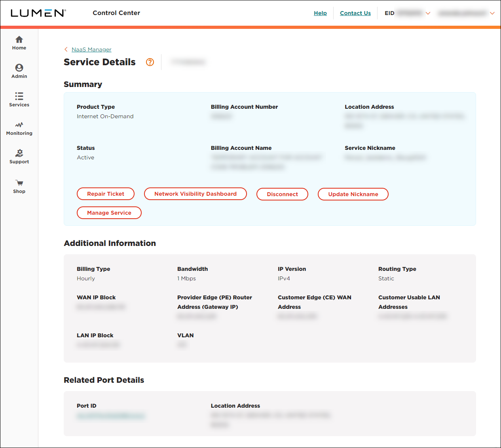This screenshot has width=501, height=448.
Task: Open the Admin sidebar icon
Action: pos(19,68)
